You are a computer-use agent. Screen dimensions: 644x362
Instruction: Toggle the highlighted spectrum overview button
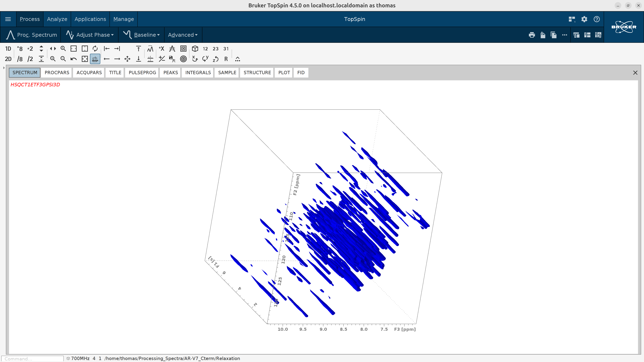pos(95,59)
